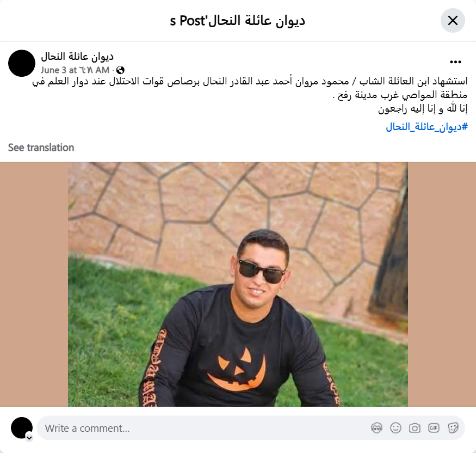The image size is (476, 453).
Task: Open the page name ديوان عائلة النحال
Action: pyautogui.click(x=77, y=56)
